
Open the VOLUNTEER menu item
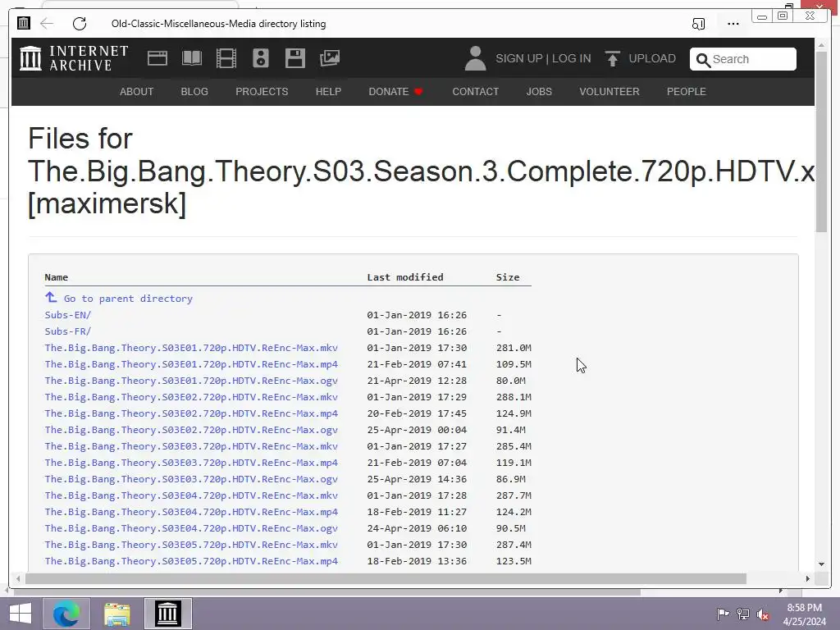tap(609, 92)
